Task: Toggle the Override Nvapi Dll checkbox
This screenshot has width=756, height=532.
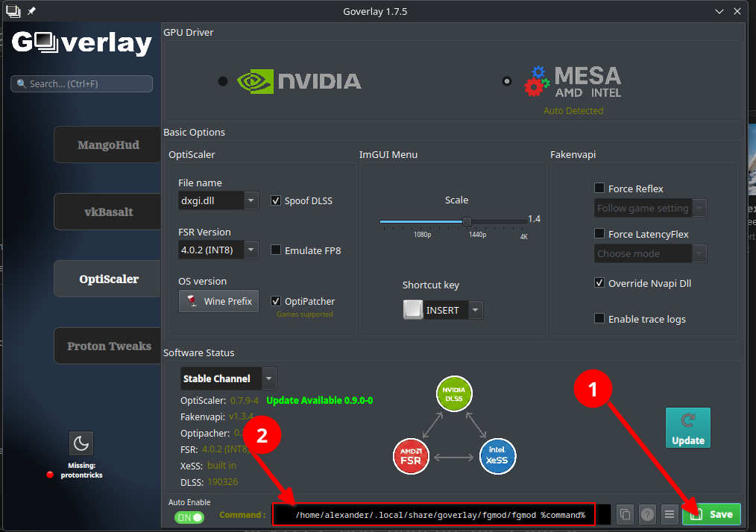Action: (x=599, y=282)
